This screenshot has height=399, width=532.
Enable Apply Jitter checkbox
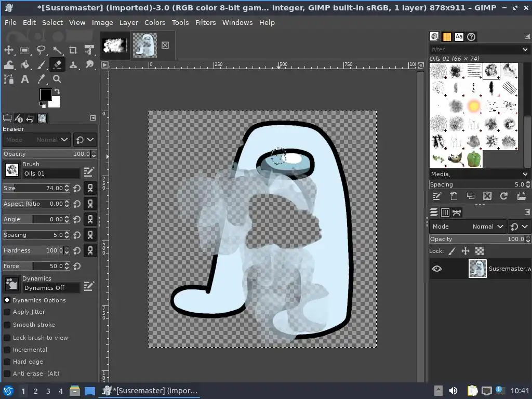coord(7,312)
